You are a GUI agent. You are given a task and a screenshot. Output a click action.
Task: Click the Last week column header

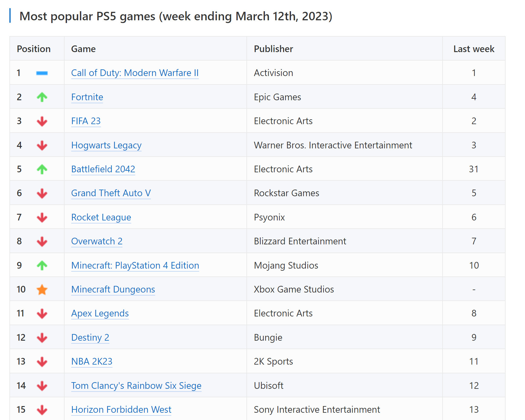point(473,49)
